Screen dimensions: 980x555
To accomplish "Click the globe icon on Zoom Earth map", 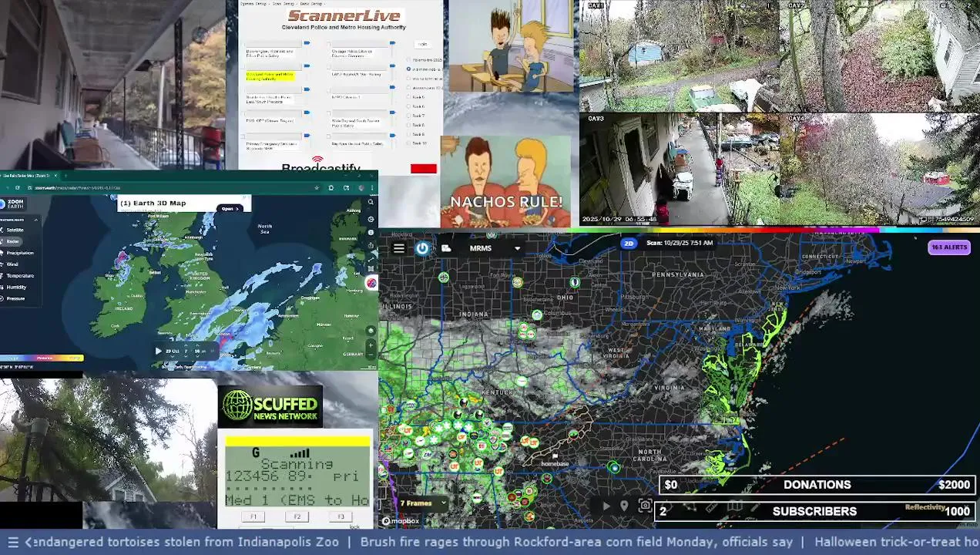I will pos(371,331).
